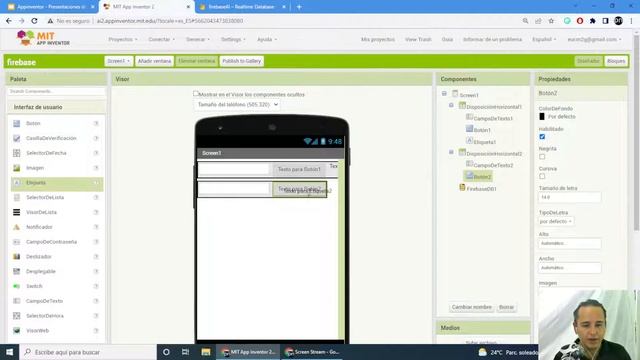The width and height of the screenshot is (640, 360).
Task: Select CampoDeTexto1 in component tree
Action: coord(493,118)
